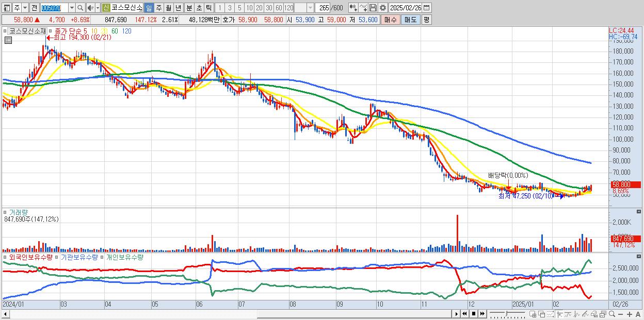
Task: Click the minus zoom-out icon at bottom right
Action: coord(620,314)
